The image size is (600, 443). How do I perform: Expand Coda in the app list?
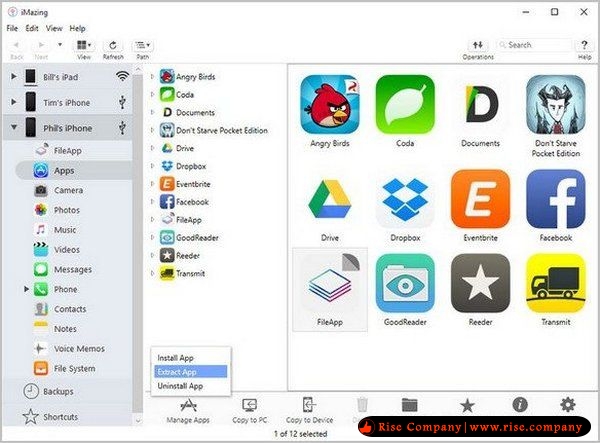point(152,94)
